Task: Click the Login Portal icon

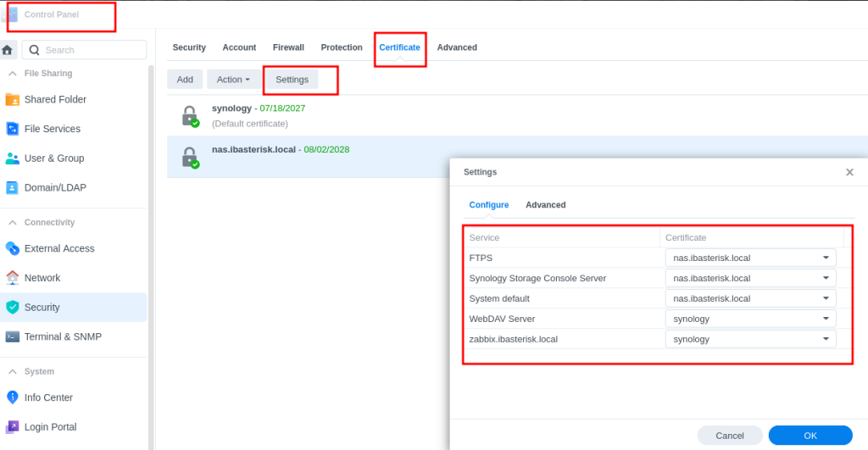Action: pyautogui.click(x=12, y=427)
